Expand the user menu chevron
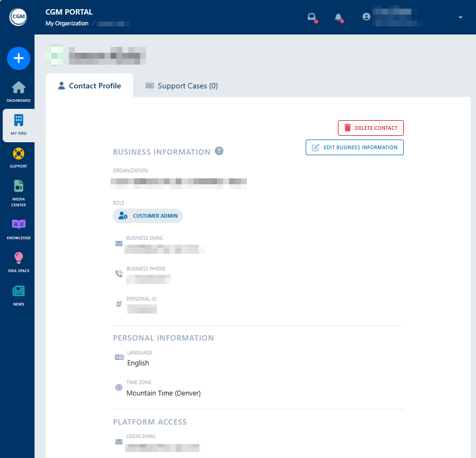Viewport: 476px width, 458px height. coord(460,17)
